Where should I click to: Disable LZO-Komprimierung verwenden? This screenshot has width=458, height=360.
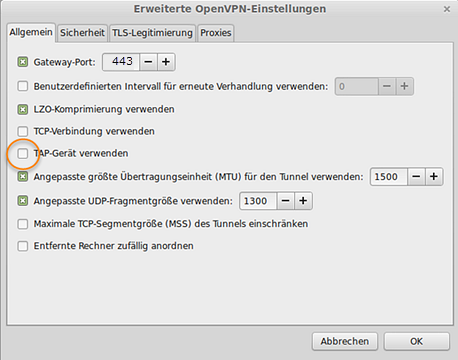click(23, 109)
